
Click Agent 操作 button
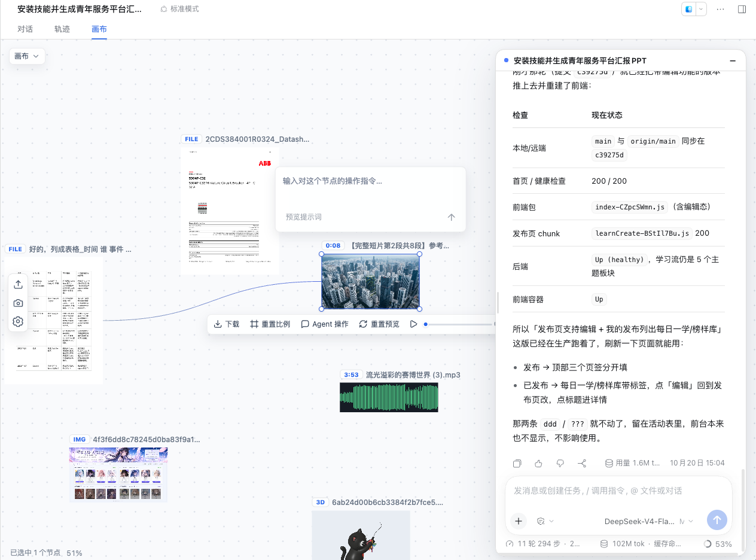click(x=325, y=324)
